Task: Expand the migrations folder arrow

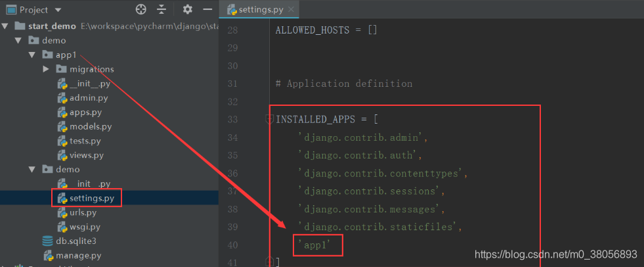Action: [x=46, y=69]
